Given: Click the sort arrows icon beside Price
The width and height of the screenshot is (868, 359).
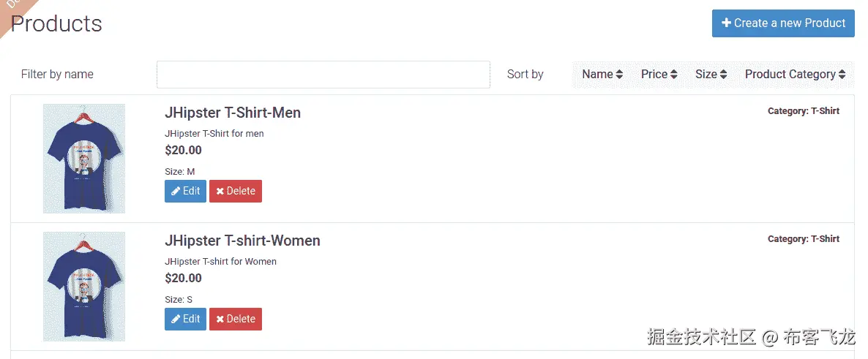Looking at the screenshot, I should point(674,75).
